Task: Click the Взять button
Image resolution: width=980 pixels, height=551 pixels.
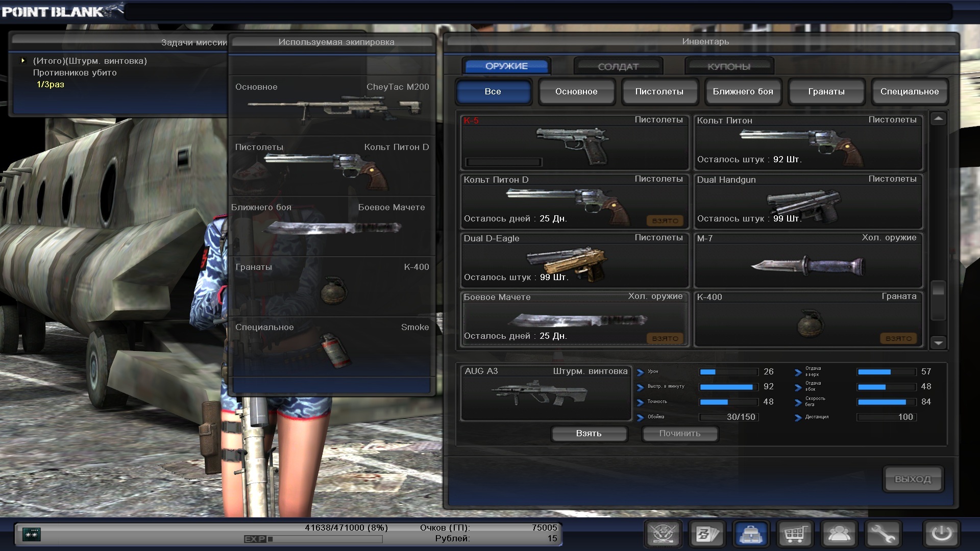Action: [x=589, y=434]
